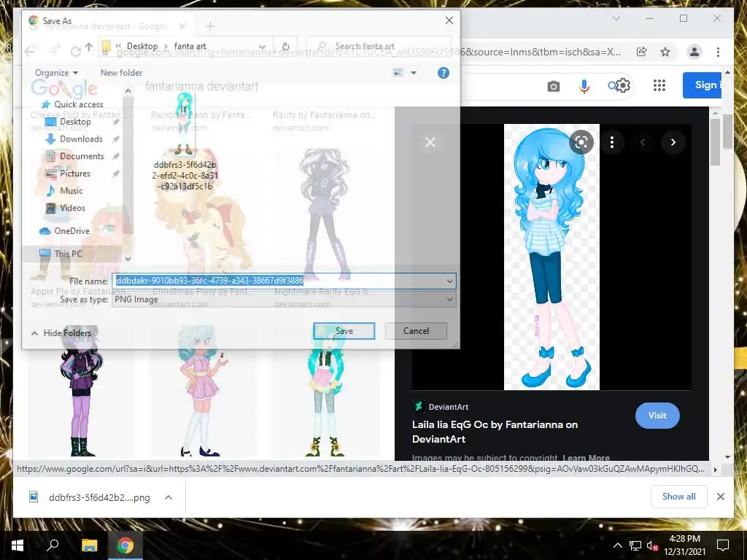Click the Laila lia EqG Oc preview image
Screen dimensions: 747x560
tap(551, 257)
